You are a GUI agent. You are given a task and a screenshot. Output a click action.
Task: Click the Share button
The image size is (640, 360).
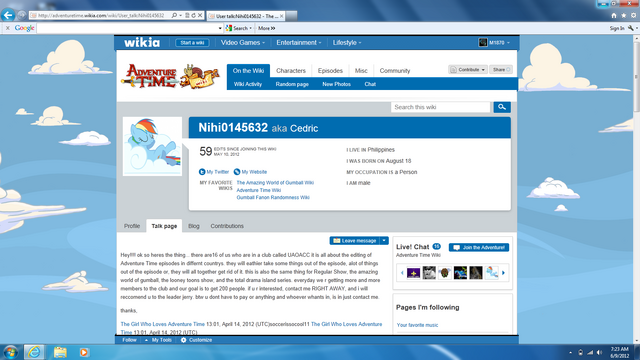click(501, 70)
